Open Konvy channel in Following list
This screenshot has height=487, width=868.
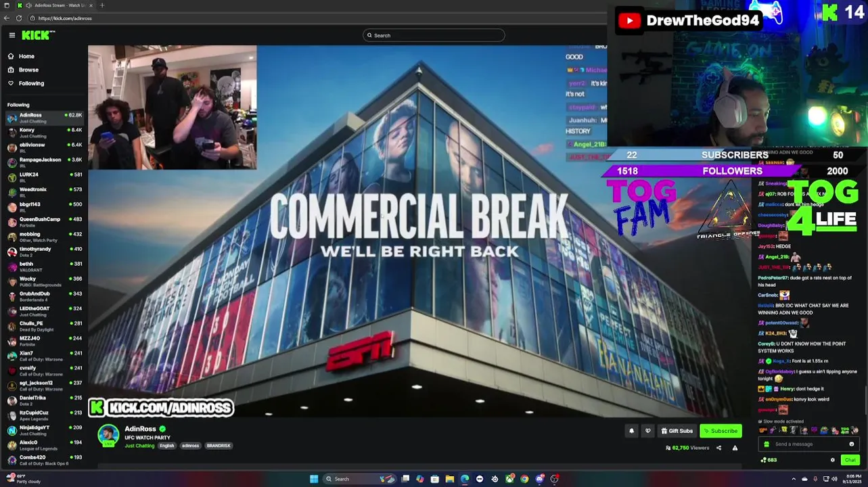tap(44, 133)
